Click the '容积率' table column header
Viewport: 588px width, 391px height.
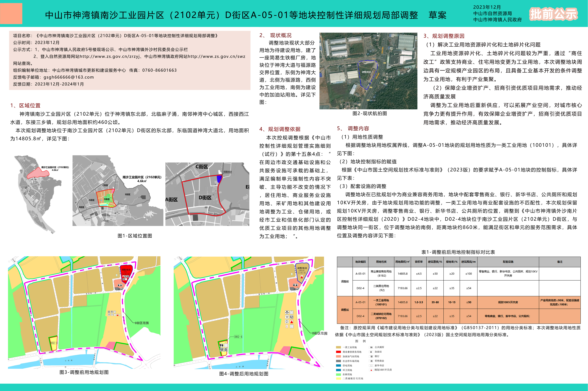coord(419,262)
